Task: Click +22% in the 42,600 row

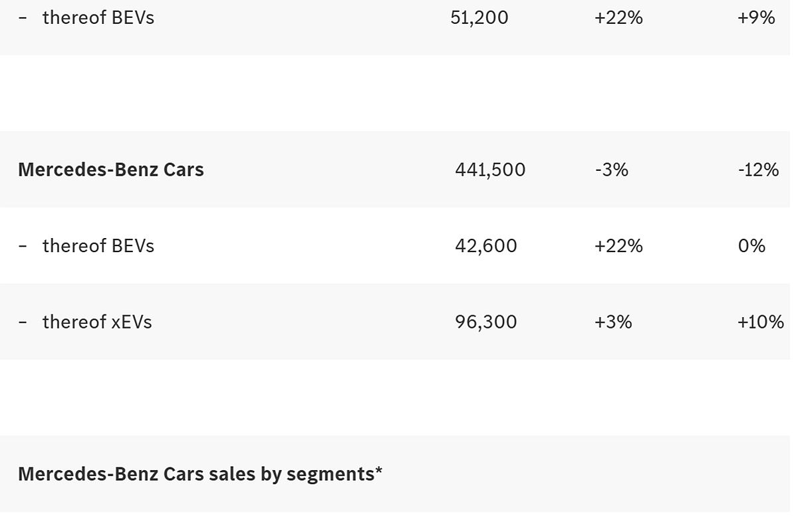Action: (x=618, y=246)
